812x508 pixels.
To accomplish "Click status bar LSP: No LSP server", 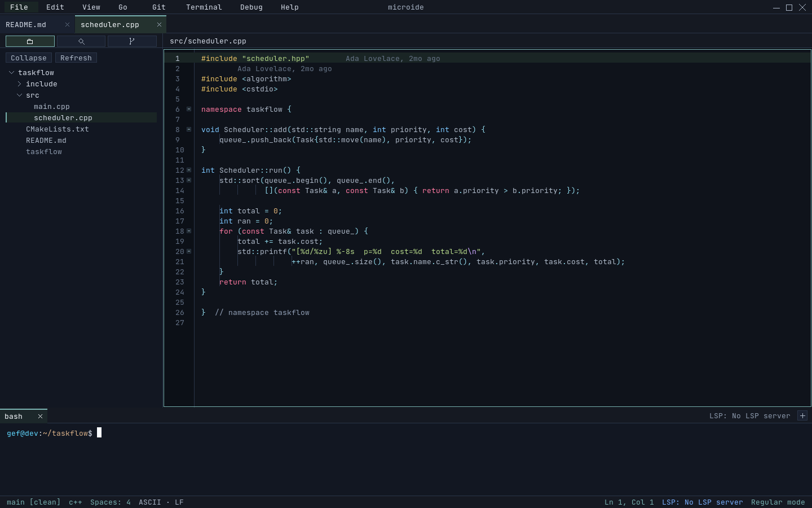I will tap(703, 502).
